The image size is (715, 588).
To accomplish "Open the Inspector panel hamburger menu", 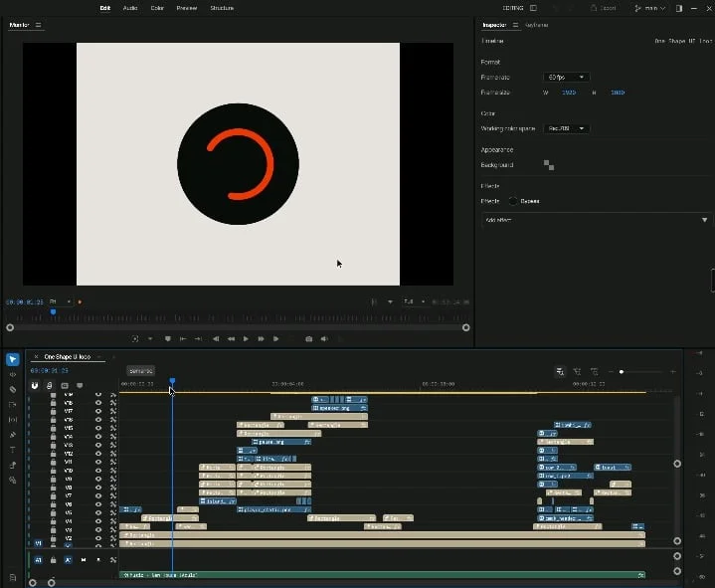I will (x=515, y=25).
